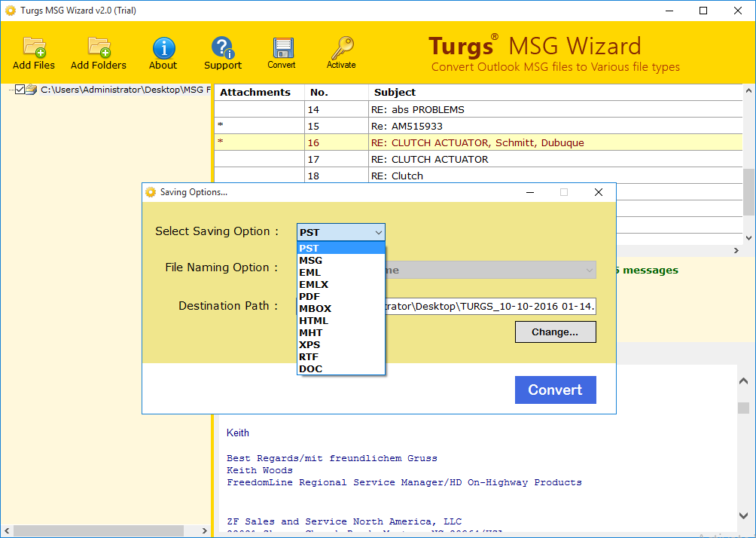Click the Activate key icon
The height and width of the screenshot is (538, 756).
(x=342, y=47)
